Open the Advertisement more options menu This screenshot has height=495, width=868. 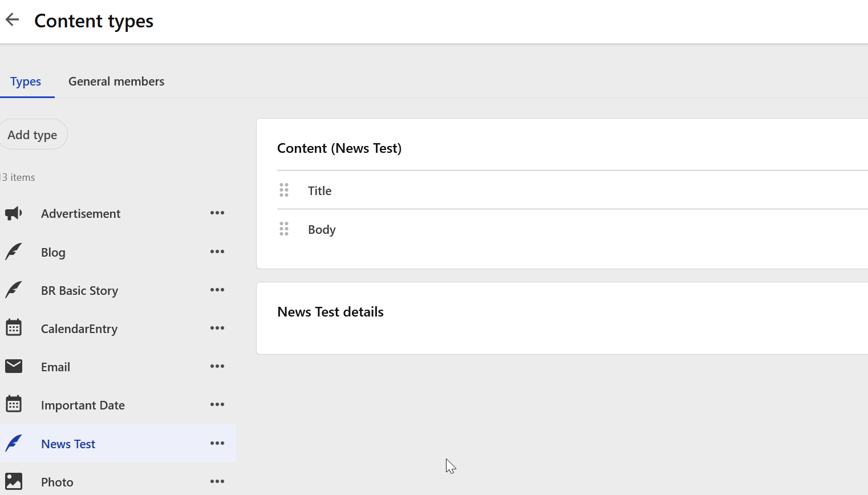(217, 213)
